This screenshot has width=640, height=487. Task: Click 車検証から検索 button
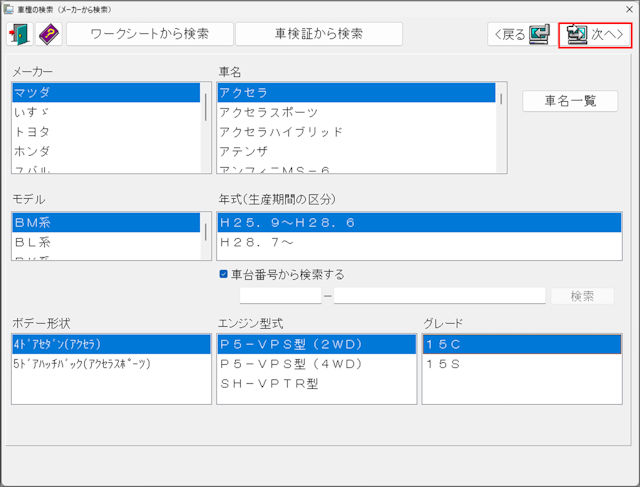(x=319, y=34)
